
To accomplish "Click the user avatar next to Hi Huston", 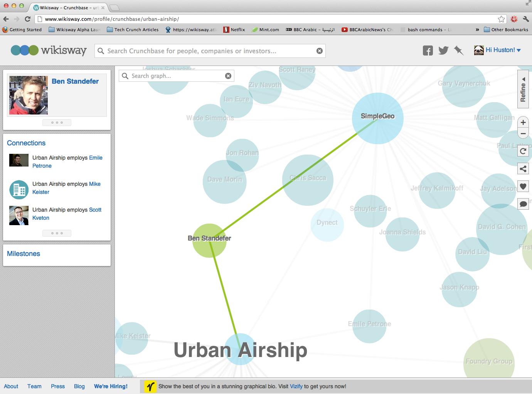I will point(479,50).
